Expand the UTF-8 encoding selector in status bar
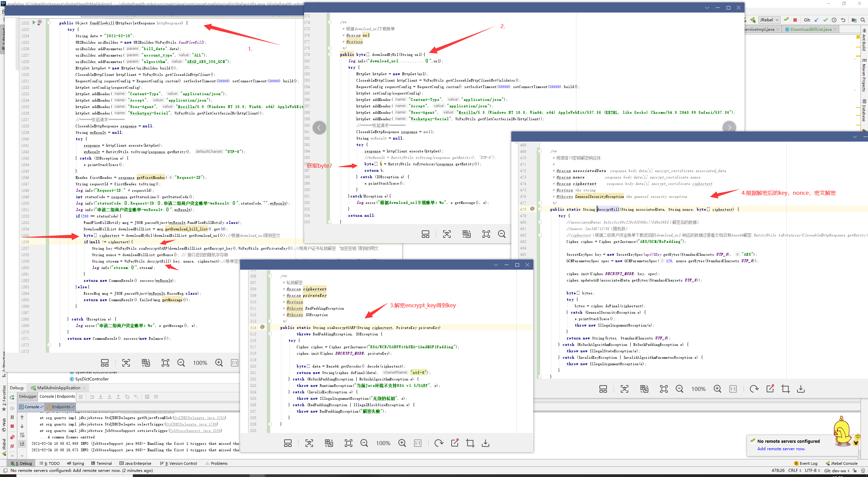This screenshot has height=477, width=868. coord(812,471)
